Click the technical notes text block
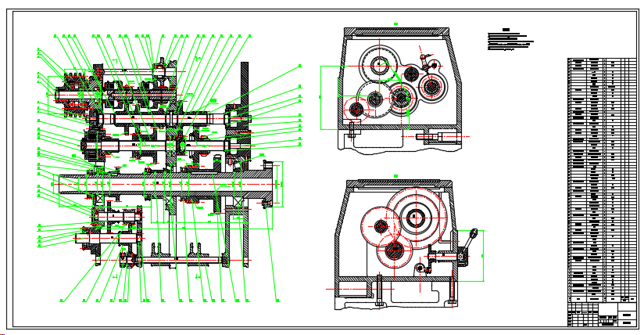 click(510, 40)
